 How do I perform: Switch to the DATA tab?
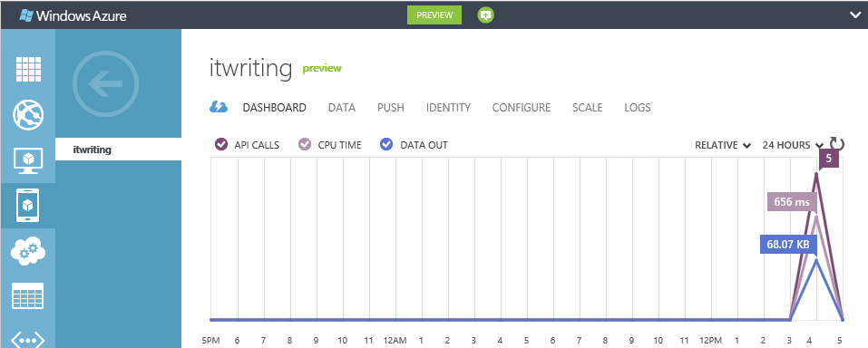342,107
